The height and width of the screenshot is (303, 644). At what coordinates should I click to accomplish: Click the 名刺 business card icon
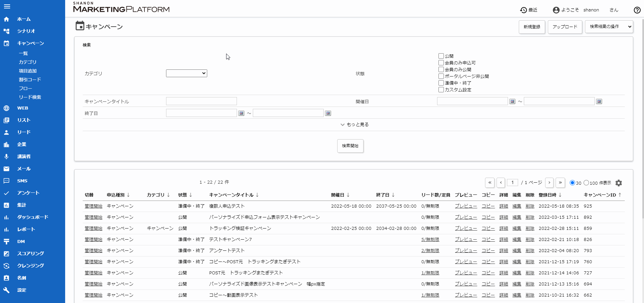coord(6,278)
